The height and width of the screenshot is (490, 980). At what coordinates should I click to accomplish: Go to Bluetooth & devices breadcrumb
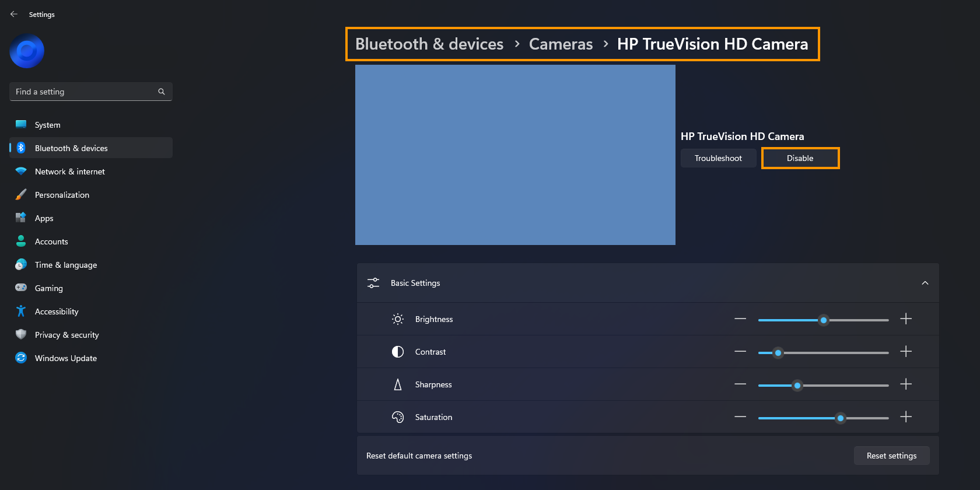click(x=429, y=44)
